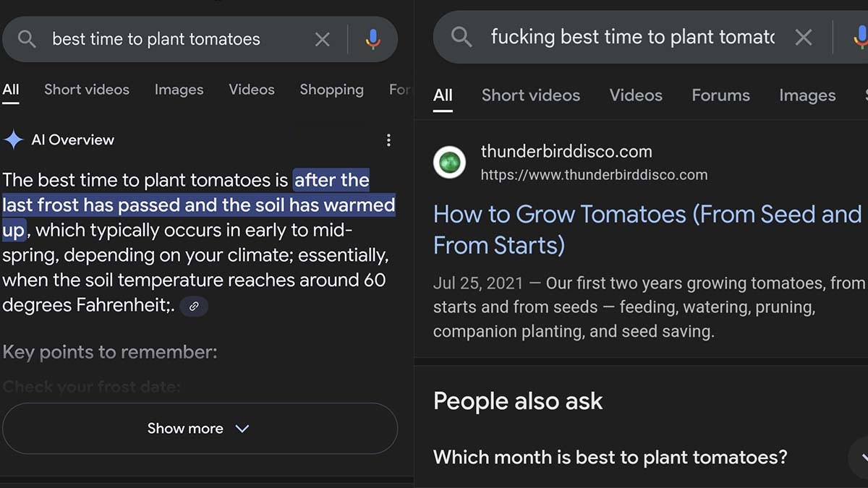868x488 pixels.
Task: Click the thunderbirddisco.com URL
Action: [594, 175]
